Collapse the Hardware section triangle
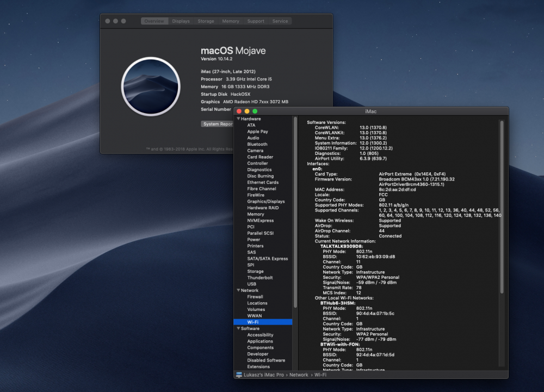This screenshot has width=544, height=392. [238, 119]
